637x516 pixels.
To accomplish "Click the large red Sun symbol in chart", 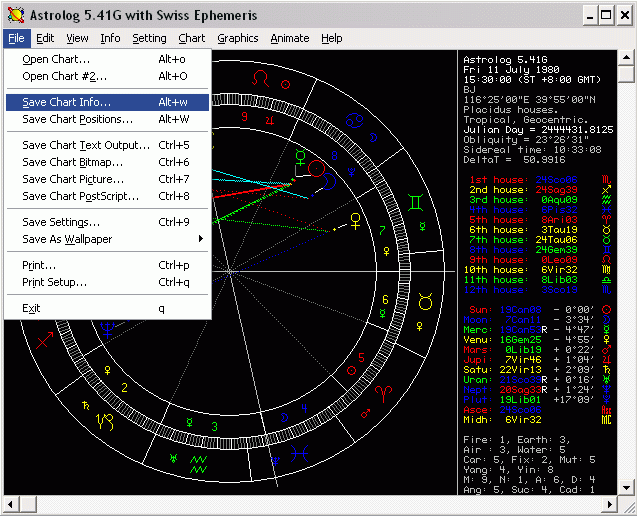I will click(316, 169).
